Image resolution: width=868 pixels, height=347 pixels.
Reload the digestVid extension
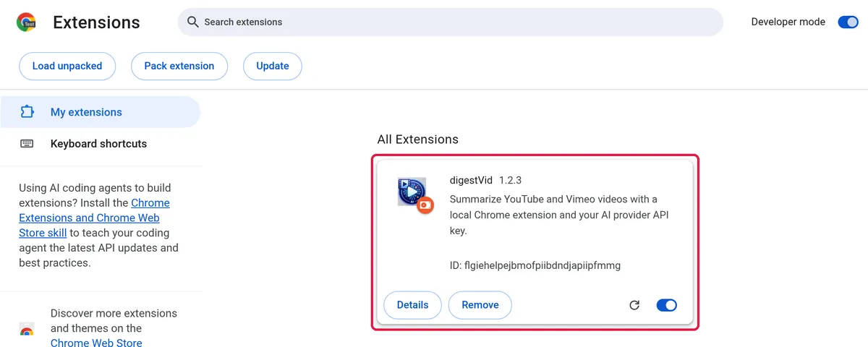tap(634, 305)
